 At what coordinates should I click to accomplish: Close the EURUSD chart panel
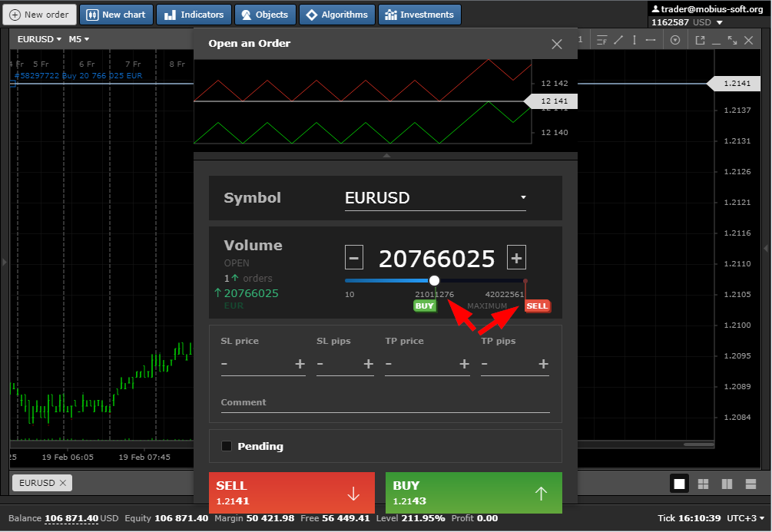tap(749, 41)
